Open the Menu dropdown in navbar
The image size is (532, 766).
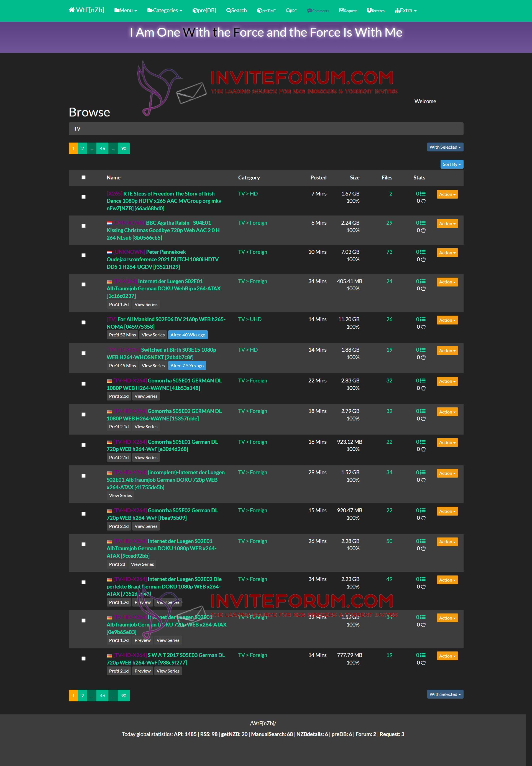[126, 10]
